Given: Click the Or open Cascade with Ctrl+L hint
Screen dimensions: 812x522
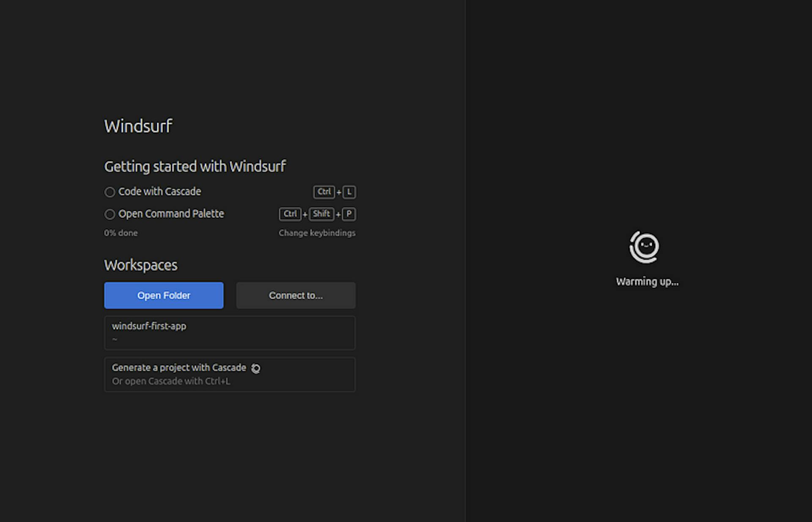Looking at the screenshot, I should pos(171,381).
